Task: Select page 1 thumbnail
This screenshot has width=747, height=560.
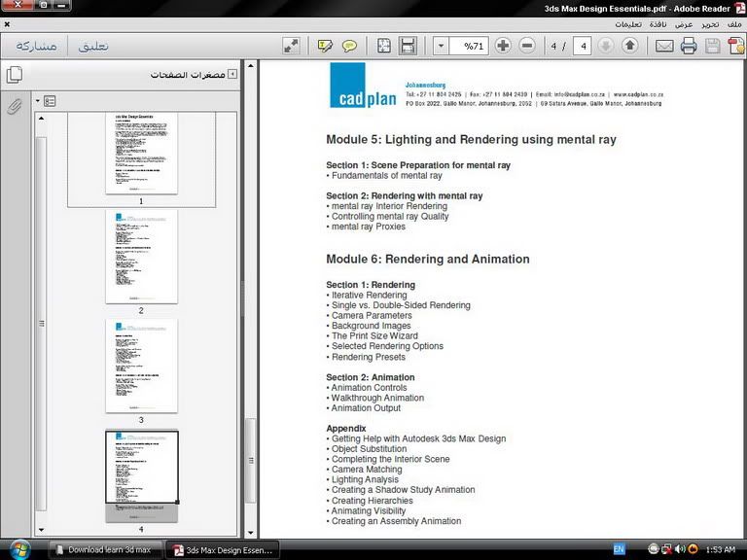Action: [141, 154]
